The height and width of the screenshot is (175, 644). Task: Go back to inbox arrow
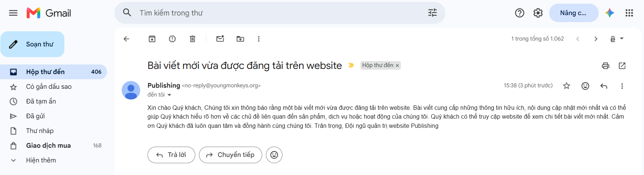pyautogui.click(x=127, y=39)
